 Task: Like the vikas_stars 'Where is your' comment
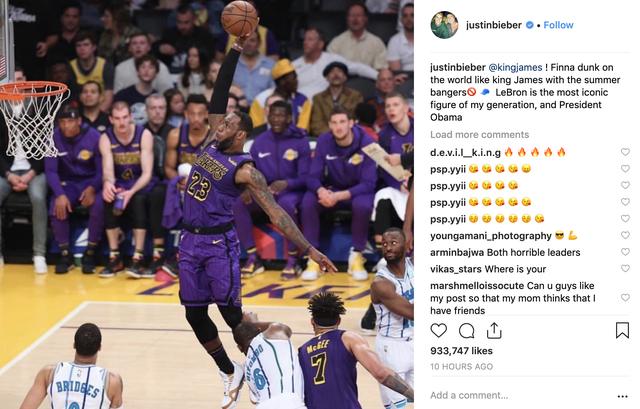tap(625, 268)
